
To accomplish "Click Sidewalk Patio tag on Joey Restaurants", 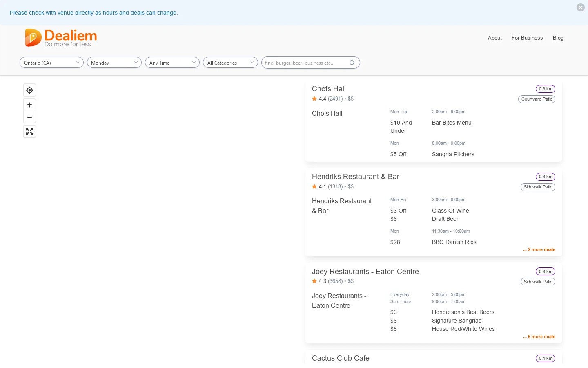I will [x=538, y=282].
